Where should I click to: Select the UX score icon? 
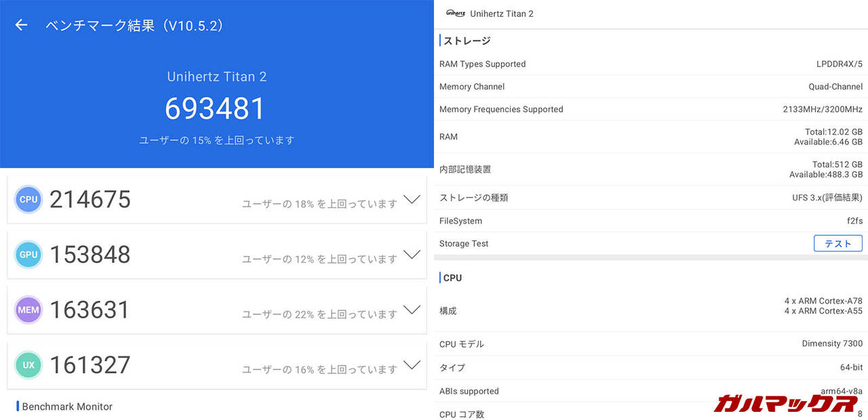point(28,364)
